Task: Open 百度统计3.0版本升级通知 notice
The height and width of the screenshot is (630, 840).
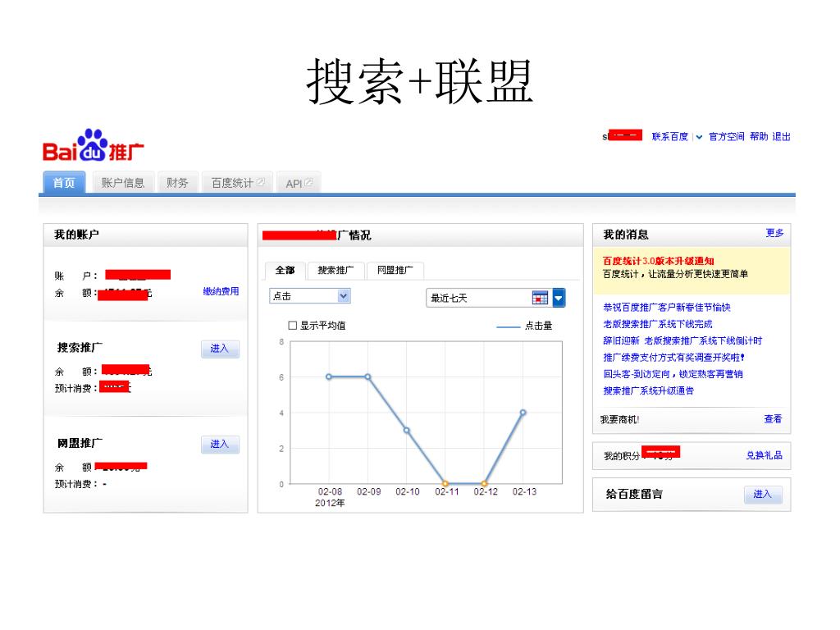Action: (658, 261)
